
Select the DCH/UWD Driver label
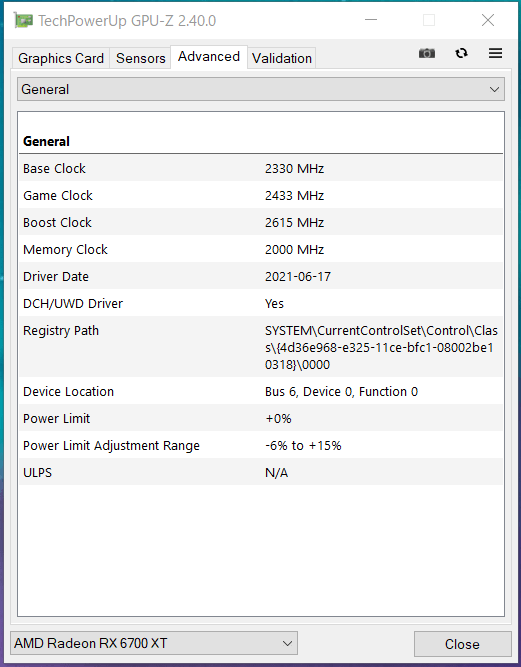73,303
